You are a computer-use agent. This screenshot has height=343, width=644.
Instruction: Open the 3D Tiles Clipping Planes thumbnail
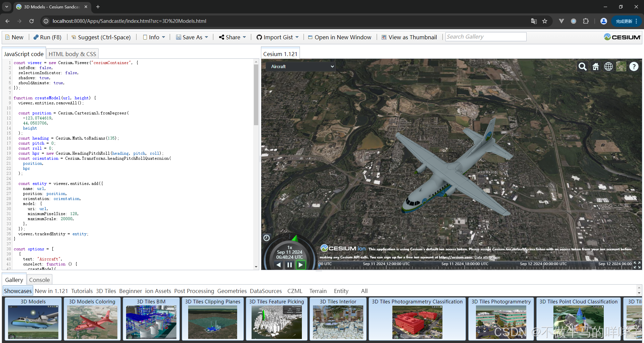[x=213, y=319]
